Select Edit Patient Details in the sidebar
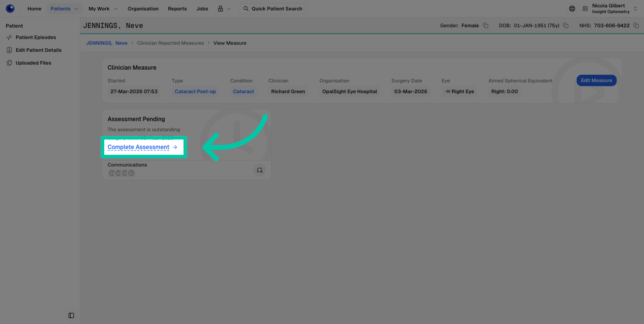644x324 pixels. (39, 50)
